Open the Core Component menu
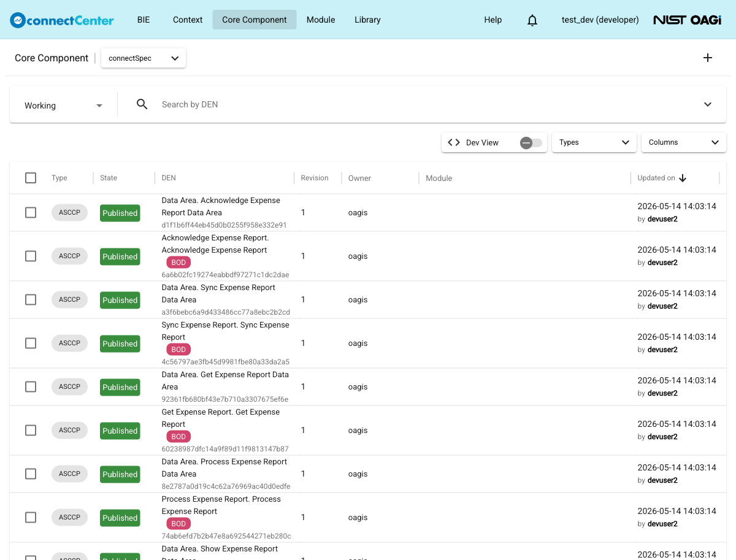The width and height of the screenshot is (736, 560). (255, 20)
